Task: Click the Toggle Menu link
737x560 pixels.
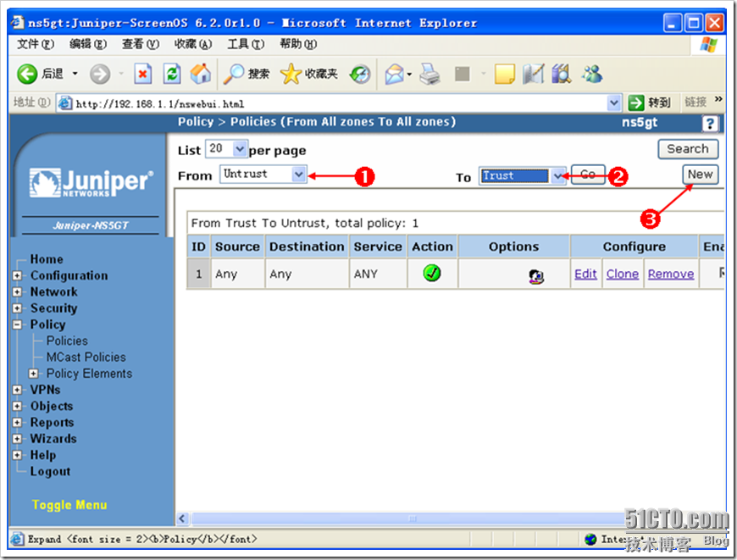Action: click(69, 505)
